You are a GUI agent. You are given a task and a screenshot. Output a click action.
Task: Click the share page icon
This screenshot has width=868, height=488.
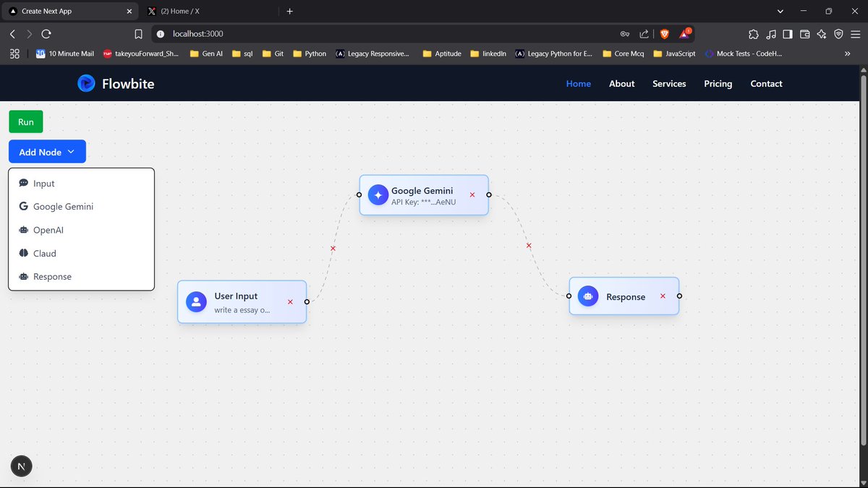(644, 34)
